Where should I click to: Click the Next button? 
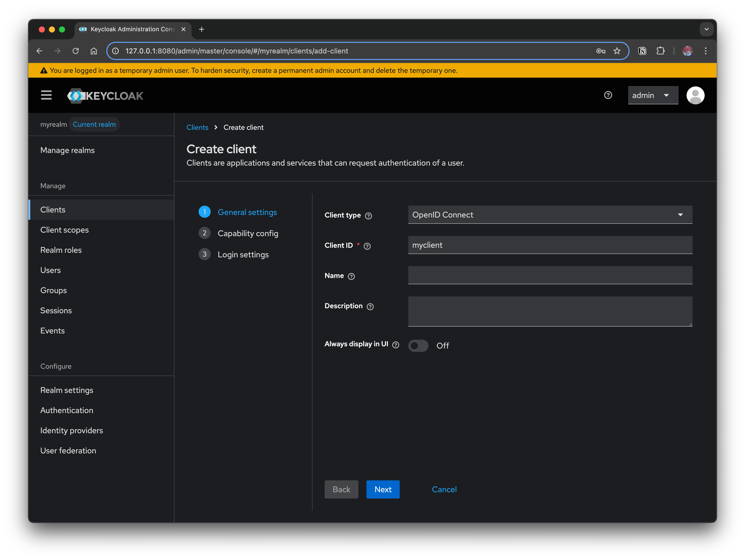(x=383, y=490)
